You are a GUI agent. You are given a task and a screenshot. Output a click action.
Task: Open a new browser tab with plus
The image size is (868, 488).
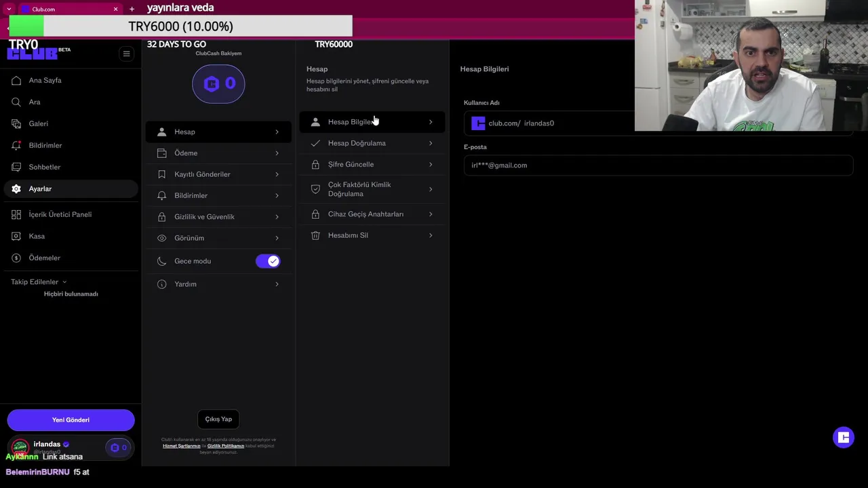coord(132,9)
